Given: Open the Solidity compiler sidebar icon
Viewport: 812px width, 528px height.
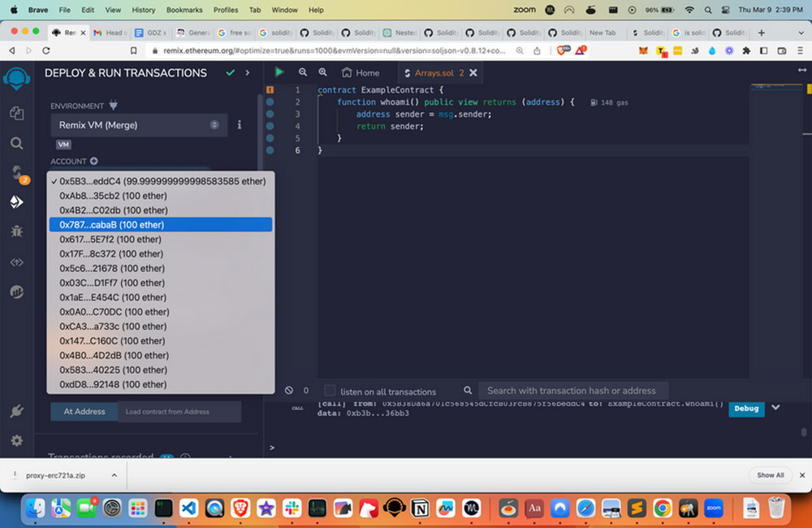Looking at the screenshot, I should [x=17, y=172].
